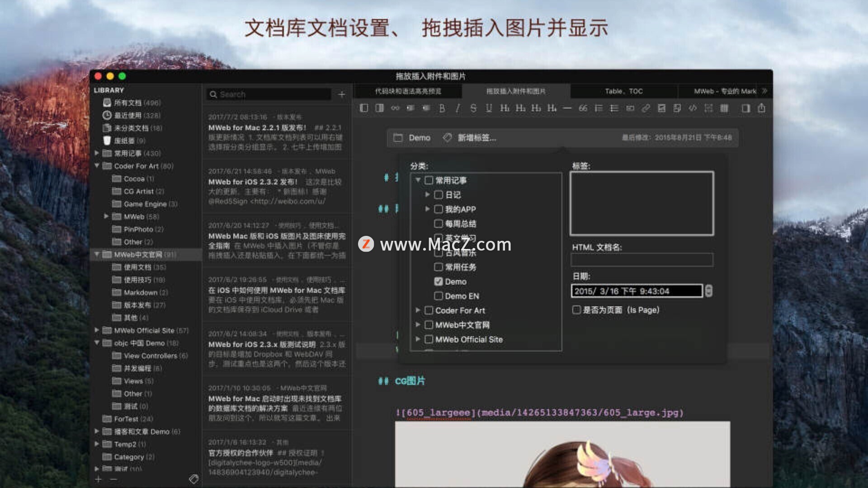Insert image via picture icon

click(661, 108)
